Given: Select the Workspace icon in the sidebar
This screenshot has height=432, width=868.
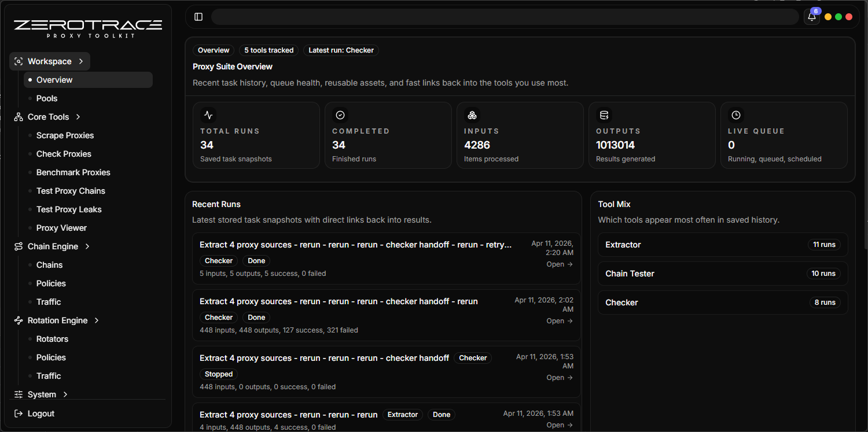Looking at the screenshot, I should (x=18, y=61).
